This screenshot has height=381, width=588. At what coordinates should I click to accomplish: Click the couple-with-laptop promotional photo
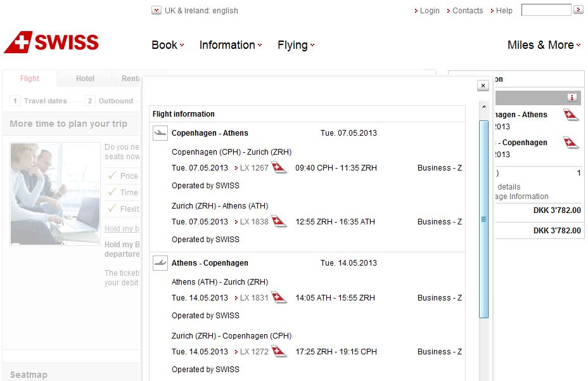(x=55, y=194)
